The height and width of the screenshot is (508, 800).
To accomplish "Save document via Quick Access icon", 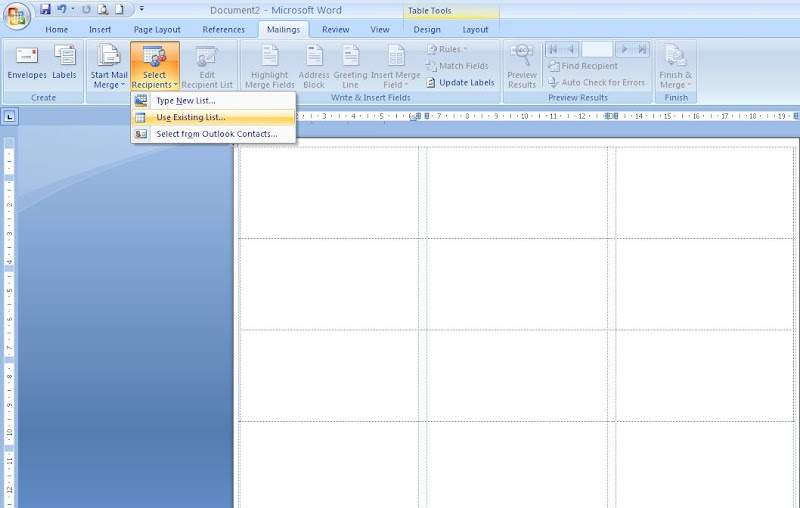I will [45, 9].
